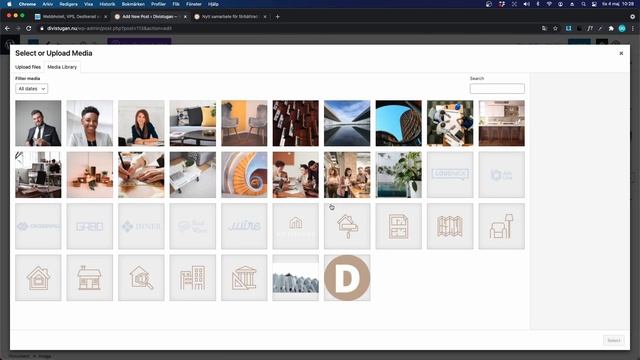Open the Redigera menu
This screenshot has width=640, height=360.
coord(68,4)
